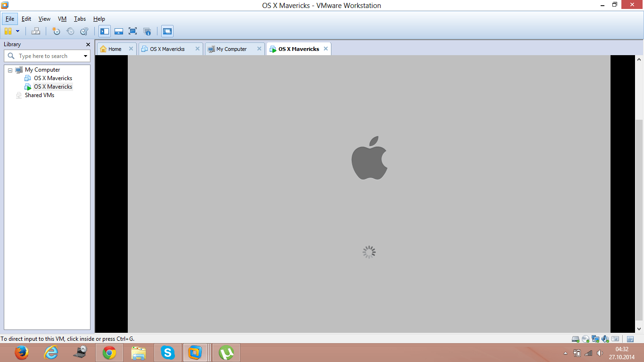Open the Tabs menu
This screenshot has width=644, height=362.
tap(80, 19)
